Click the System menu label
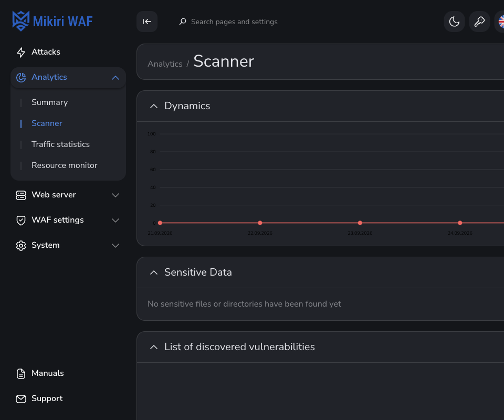Screen dimensions: 504x420 (x=45, y=245)
